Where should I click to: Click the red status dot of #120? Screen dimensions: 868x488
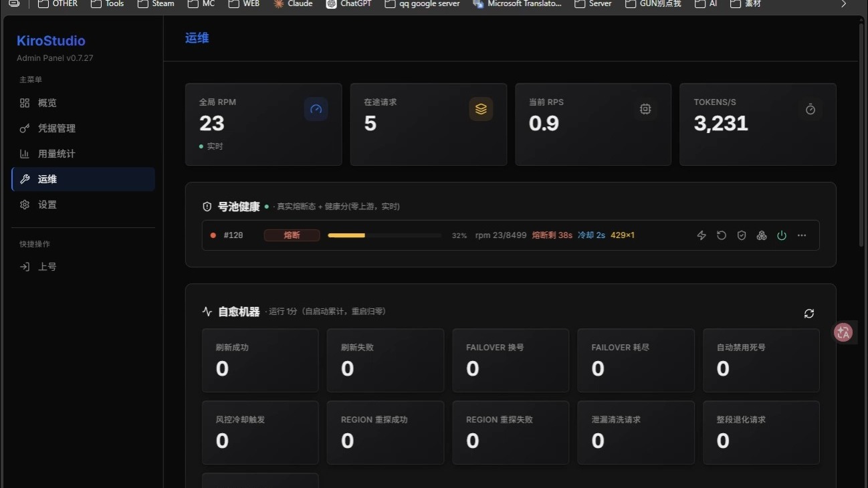coord(213,235)
